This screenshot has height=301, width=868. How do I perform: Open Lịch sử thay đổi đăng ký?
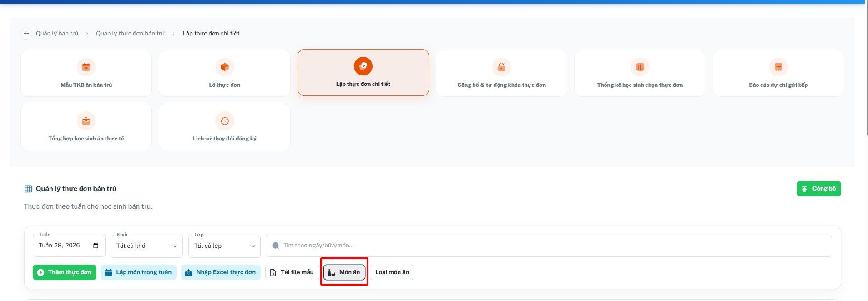click(225, 127)
